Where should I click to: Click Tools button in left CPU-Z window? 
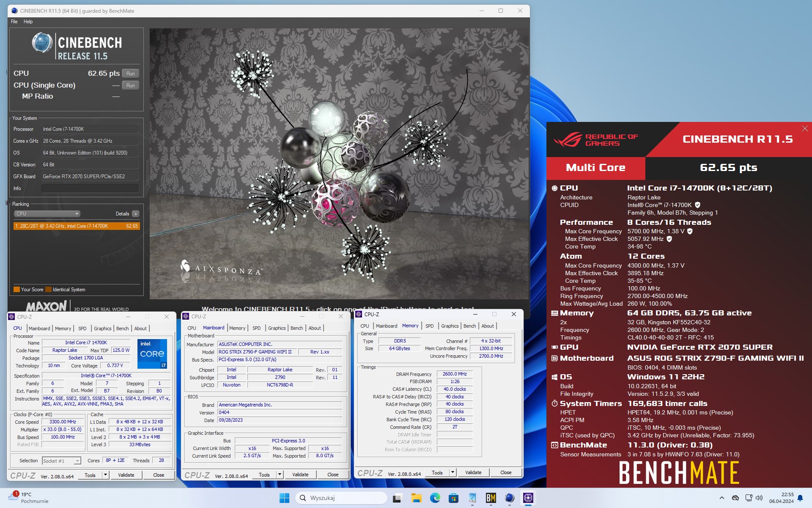90,475
